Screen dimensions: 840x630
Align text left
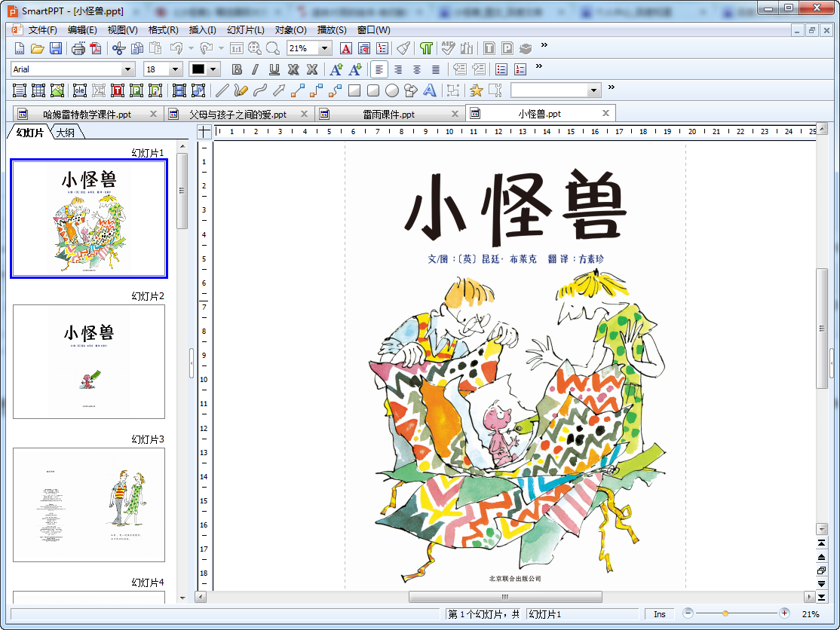pyautogui.click(x=379, y=69)
